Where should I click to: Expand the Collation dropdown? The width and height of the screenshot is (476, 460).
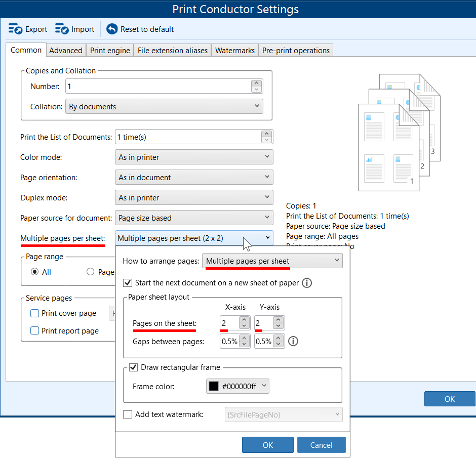point(164,107)
